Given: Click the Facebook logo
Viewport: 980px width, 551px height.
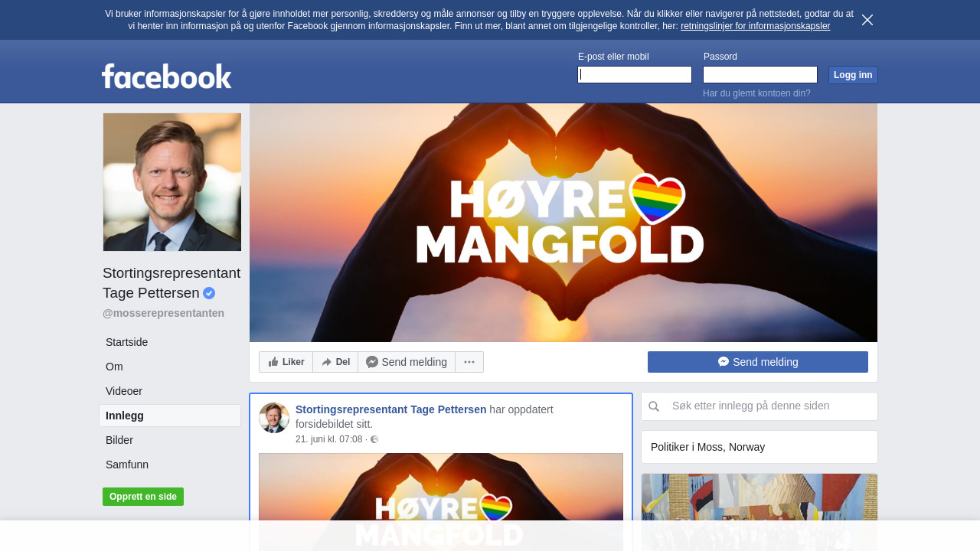Looking at the screenshot, I should coord(166,76).
